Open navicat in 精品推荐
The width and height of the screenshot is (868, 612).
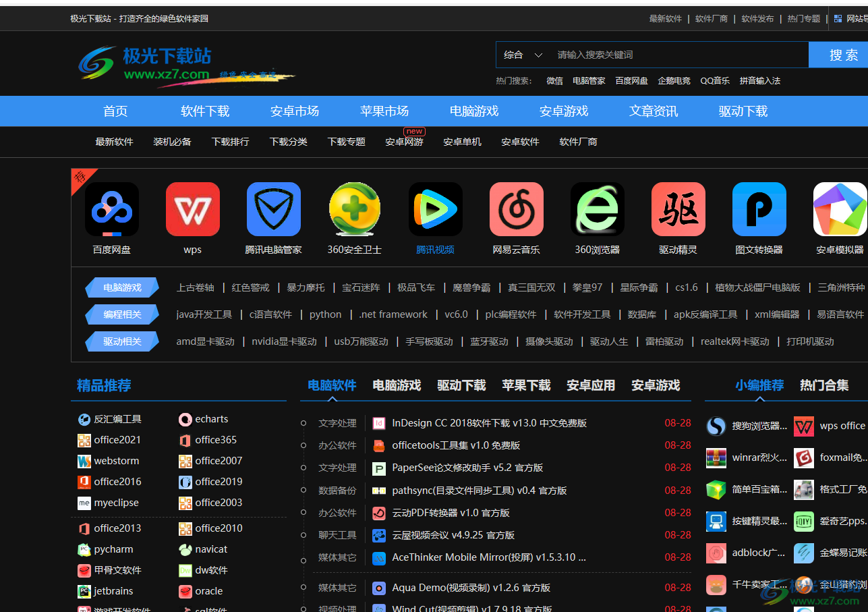tap(211, 549)
